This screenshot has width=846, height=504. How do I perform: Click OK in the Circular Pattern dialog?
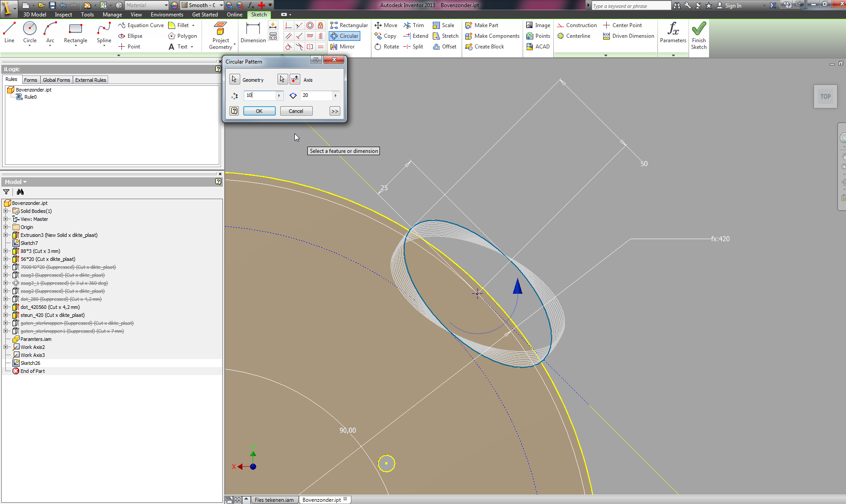coord(259,111)
